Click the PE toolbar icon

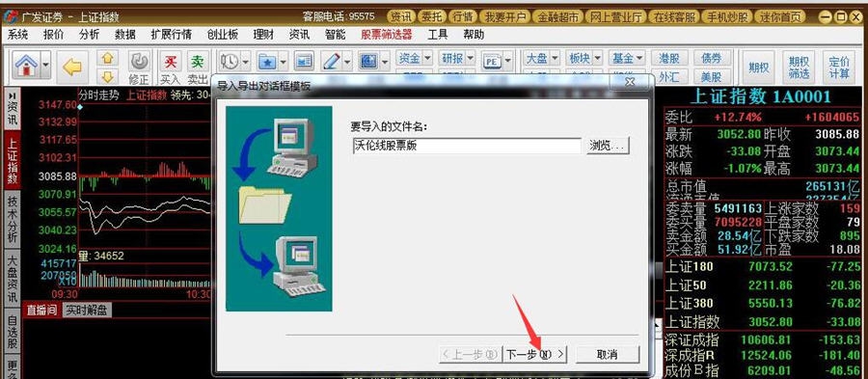[492, 62]
